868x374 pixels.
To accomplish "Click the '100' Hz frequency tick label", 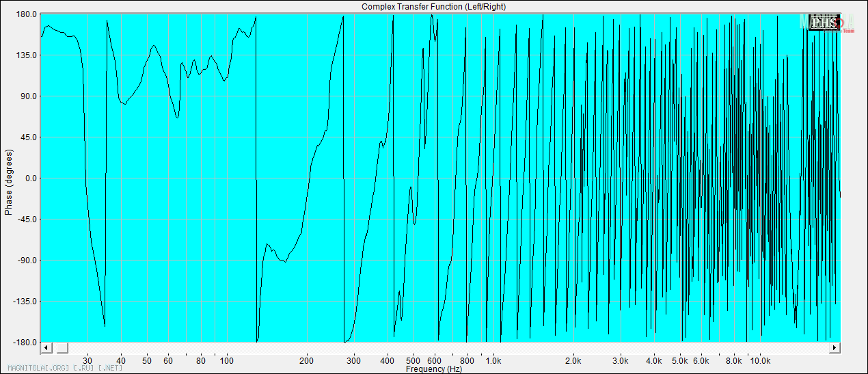I will (227, 360).
